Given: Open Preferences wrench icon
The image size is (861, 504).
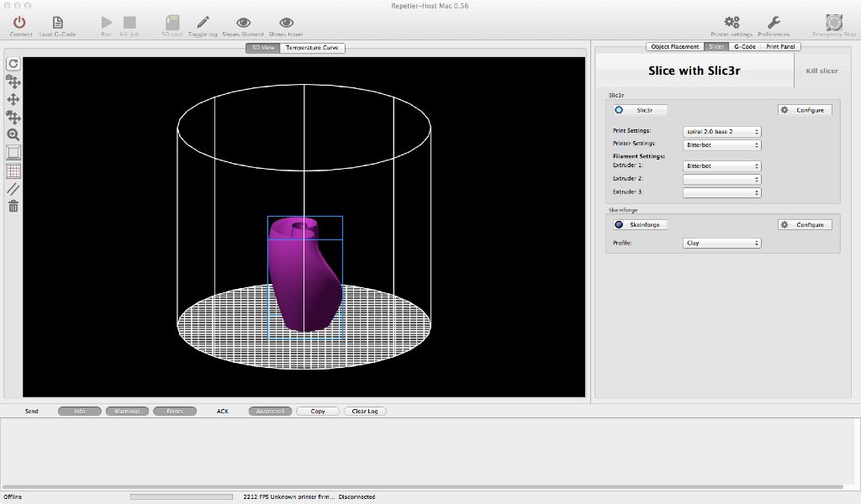Looking at the screenshot, I should pyautogui.click(x=773, y=23).
